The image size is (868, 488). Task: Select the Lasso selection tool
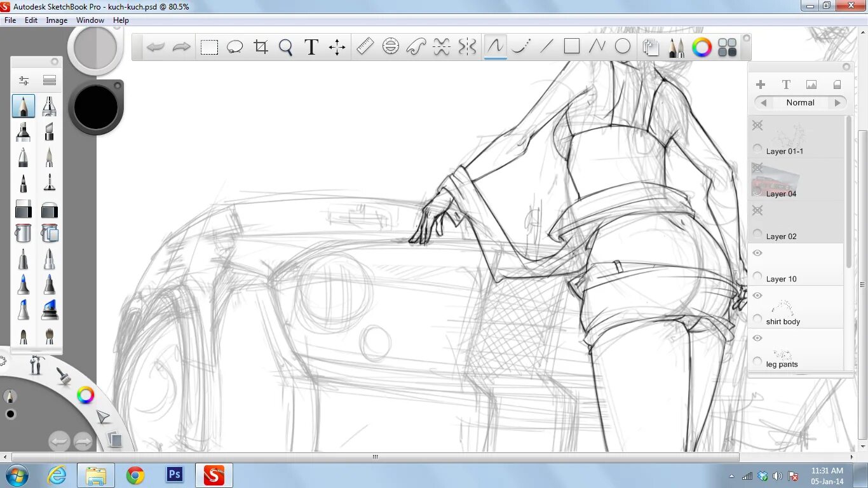(235, 48)
